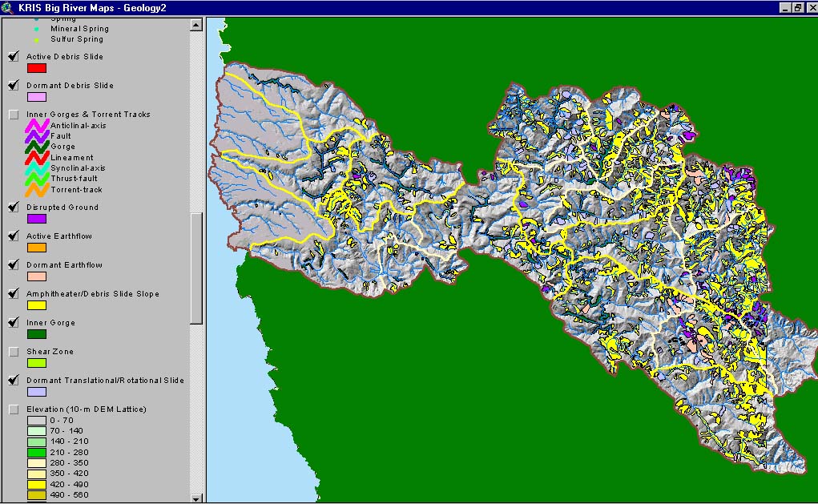Click the 280 - 350 elevation swatch
The image size is (818, 504).
tap(37, 463)
